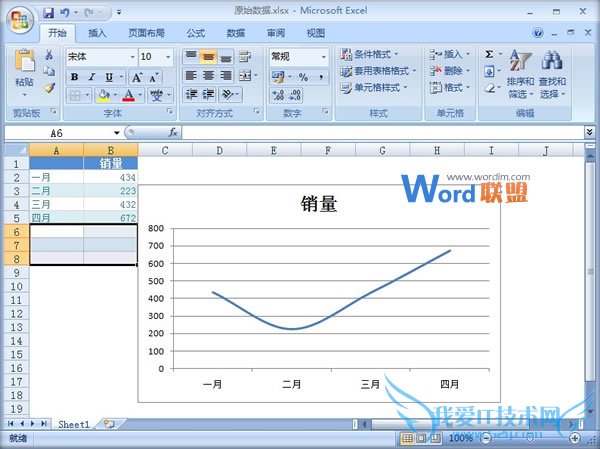Apply percent style format

coord(303,77)
